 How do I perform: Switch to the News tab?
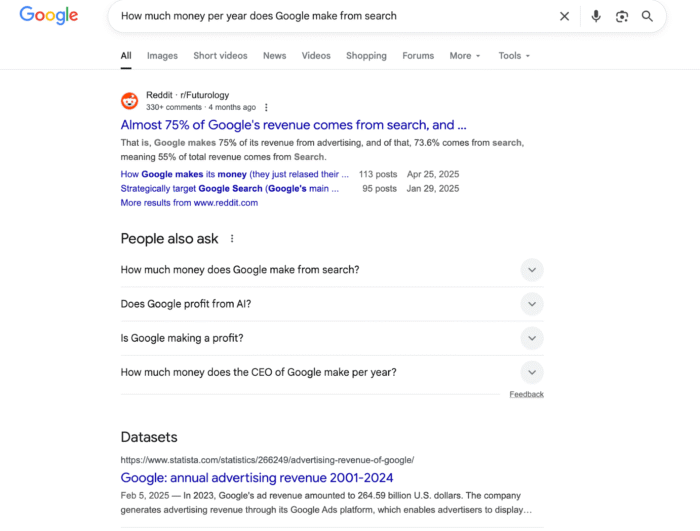point(274,56)
